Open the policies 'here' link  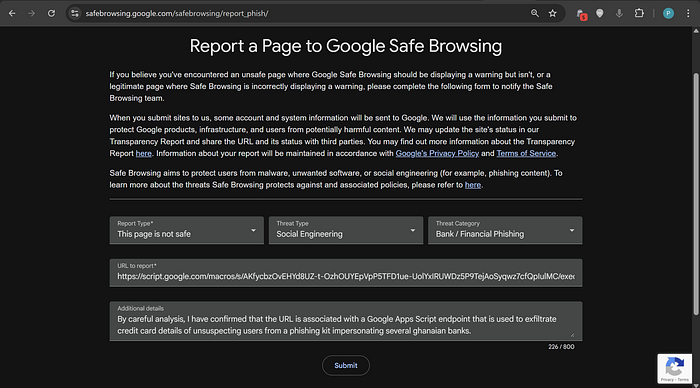tap(473, 185)
